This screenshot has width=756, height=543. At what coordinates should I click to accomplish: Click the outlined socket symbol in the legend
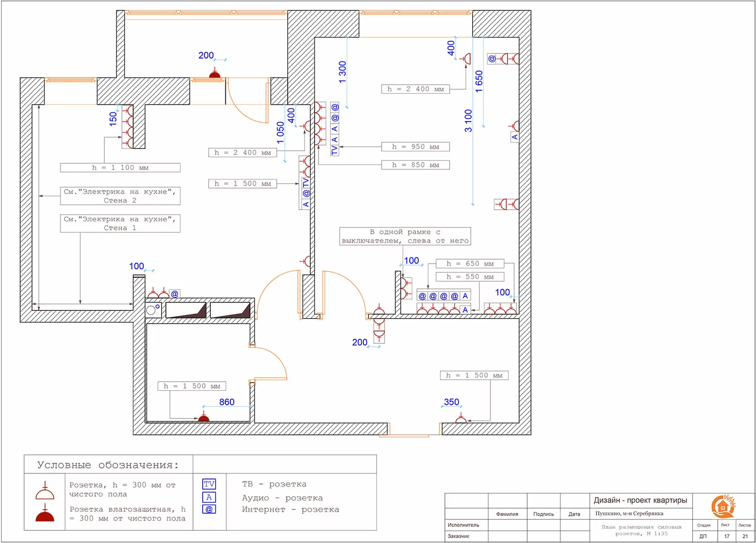[45, 491]
